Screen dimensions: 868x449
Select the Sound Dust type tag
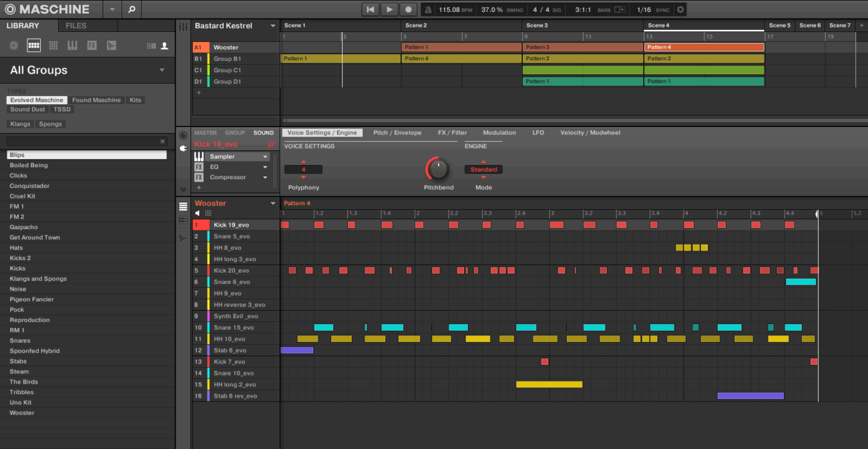pyautogui.click(x=27, y=110)
